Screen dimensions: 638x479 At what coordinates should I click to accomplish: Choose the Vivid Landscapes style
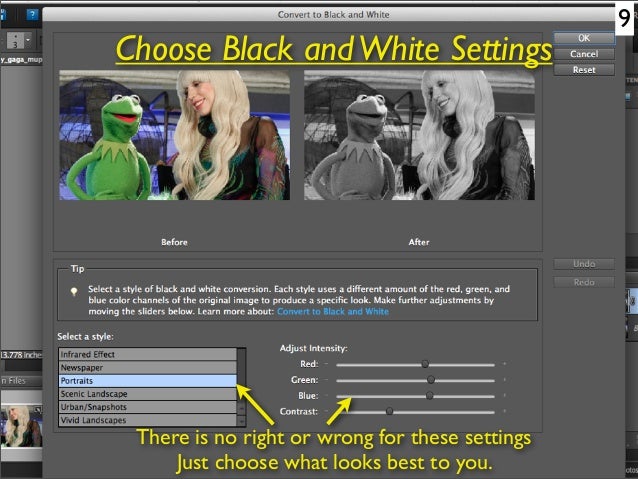(147, 420)
